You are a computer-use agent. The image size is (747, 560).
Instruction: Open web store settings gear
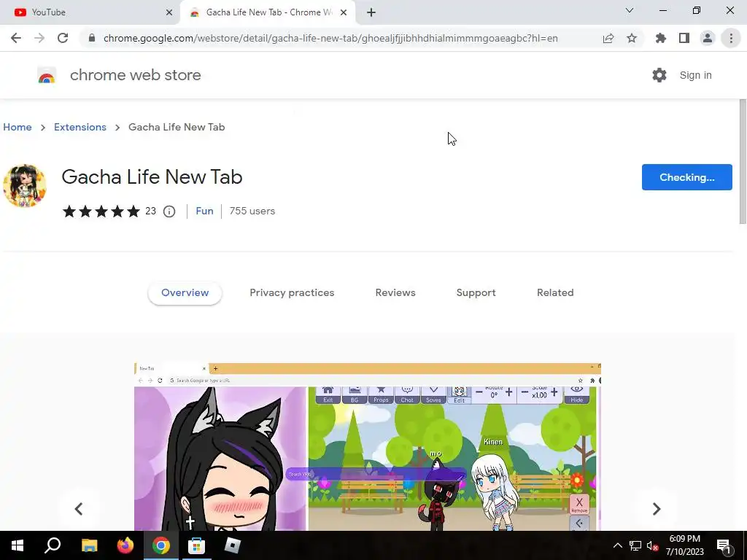(x=659, y=75)
